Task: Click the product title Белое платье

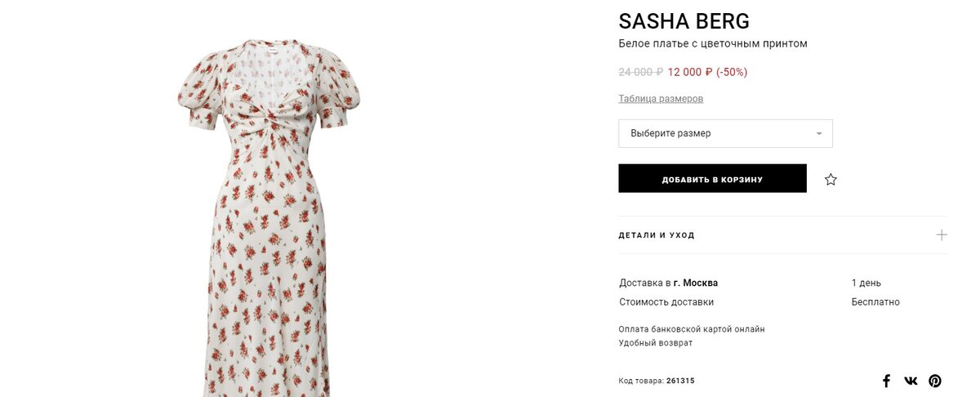Action: [712, 43]
